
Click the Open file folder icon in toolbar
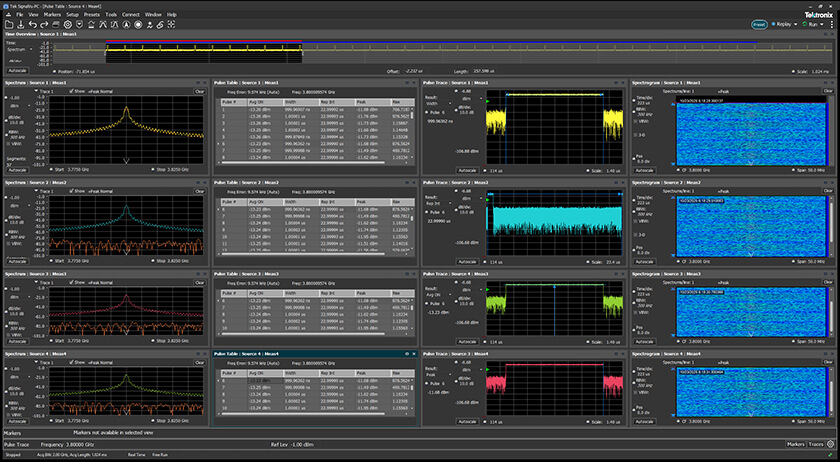[8, 24]
